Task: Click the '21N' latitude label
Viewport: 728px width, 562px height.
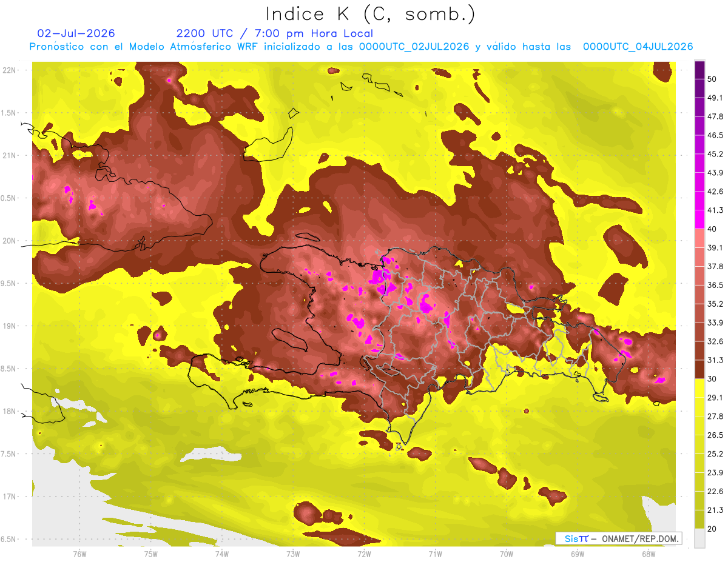Action: click(x=9, y=155)
